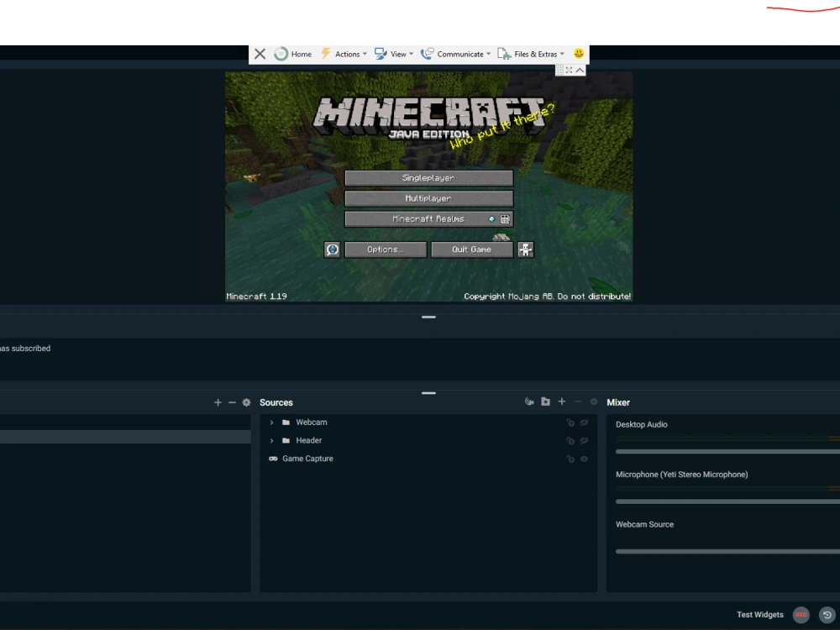Open the Files & Extras dropdown
Image resolution: width=840 pixels, height=630 pixels.
pyautogui.click(x=531, y=54)
